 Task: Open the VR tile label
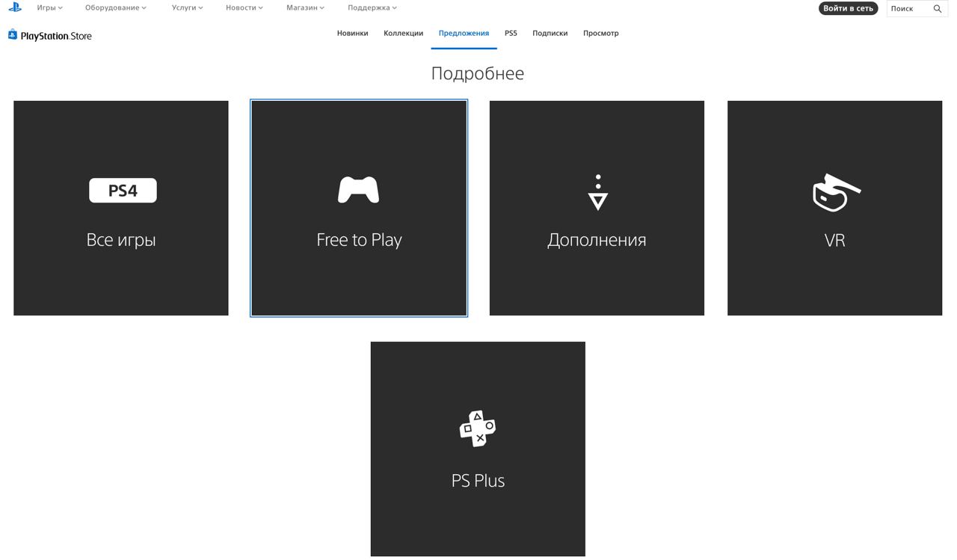[x=834, y=240]
